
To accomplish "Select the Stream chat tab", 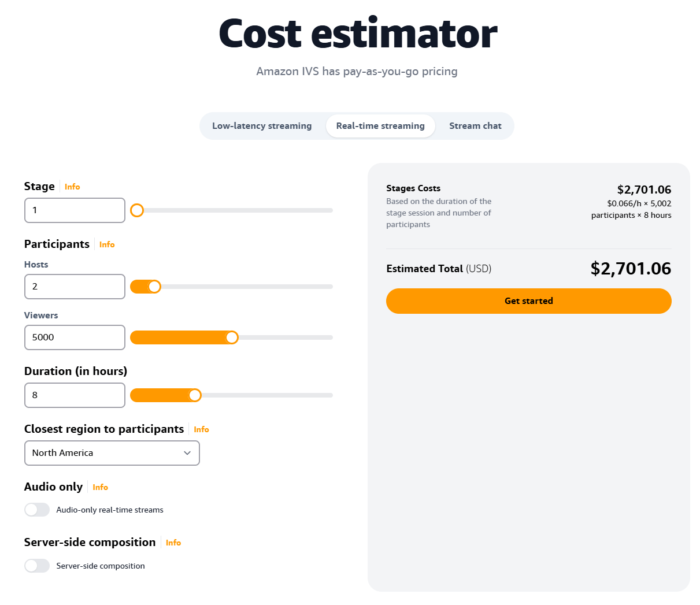I will pyautogui.click(x=475, y=126).
